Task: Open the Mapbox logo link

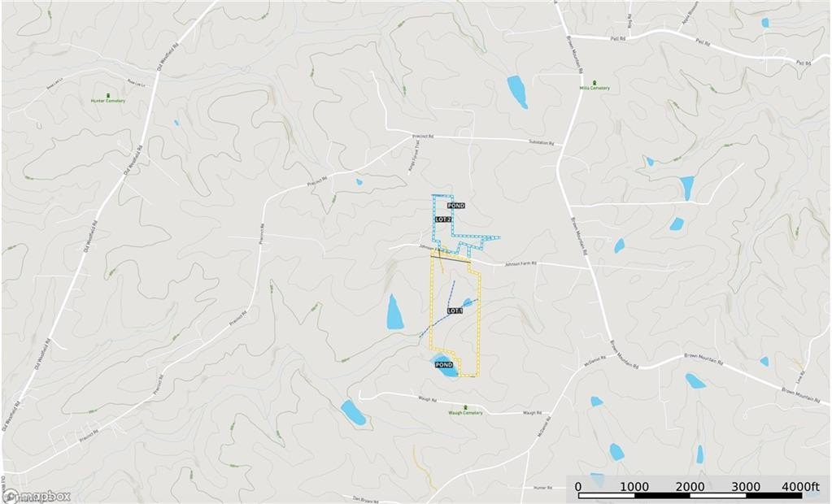Action: 36,496
